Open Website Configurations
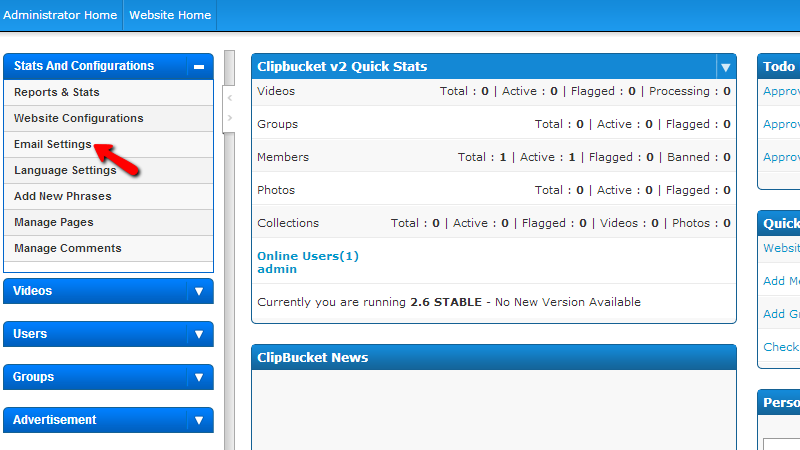Image resolution: width=800 pixels, height=450 pixels. coord(108,118)
